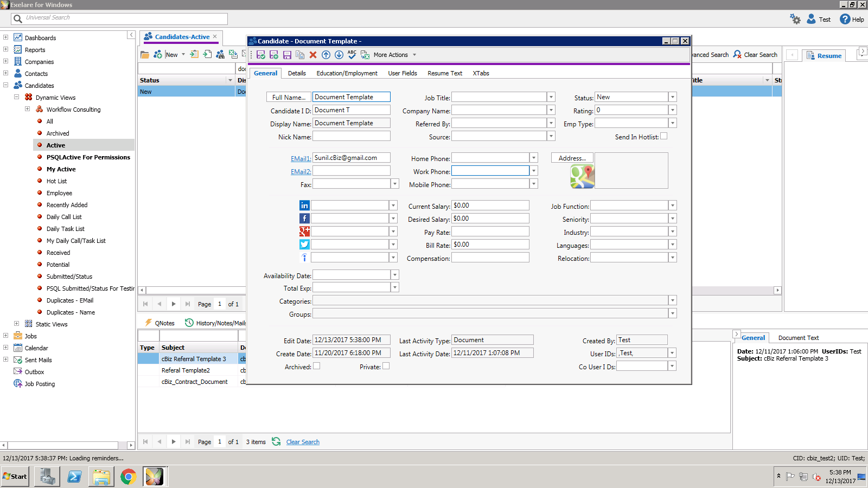Switch to the Details tab
868x488 pixels.
click(x=297, y=73)
